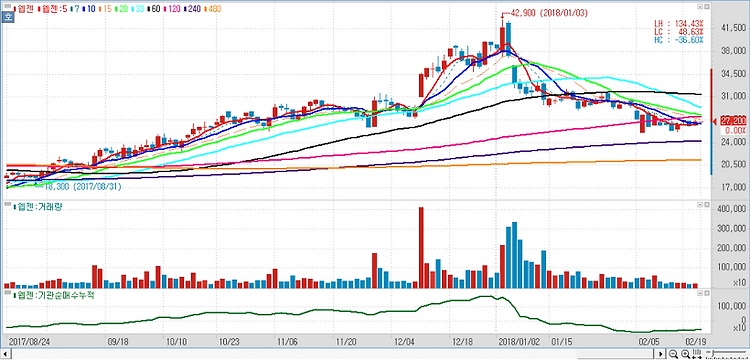
Task: Collapse the 기관순매수누적 pane
Action: pyautogui.click(x=700, y=292)
